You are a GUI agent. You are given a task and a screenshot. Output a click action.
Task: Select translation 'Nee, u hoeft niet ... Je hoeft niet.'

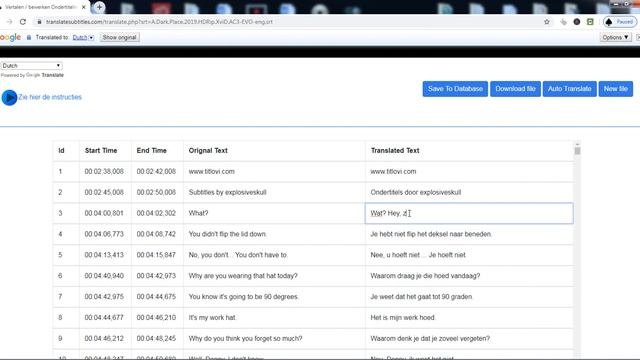(418, 255)
